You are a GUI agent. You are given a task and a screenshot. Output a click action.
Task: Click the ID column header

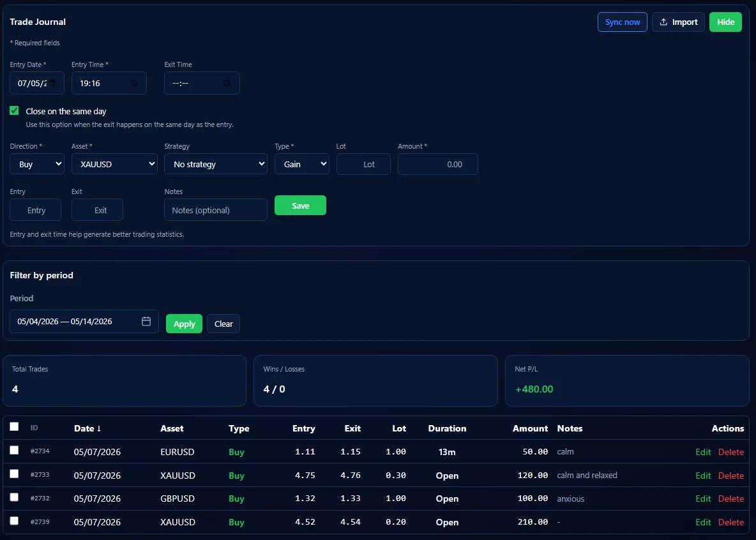pos(34,428)
